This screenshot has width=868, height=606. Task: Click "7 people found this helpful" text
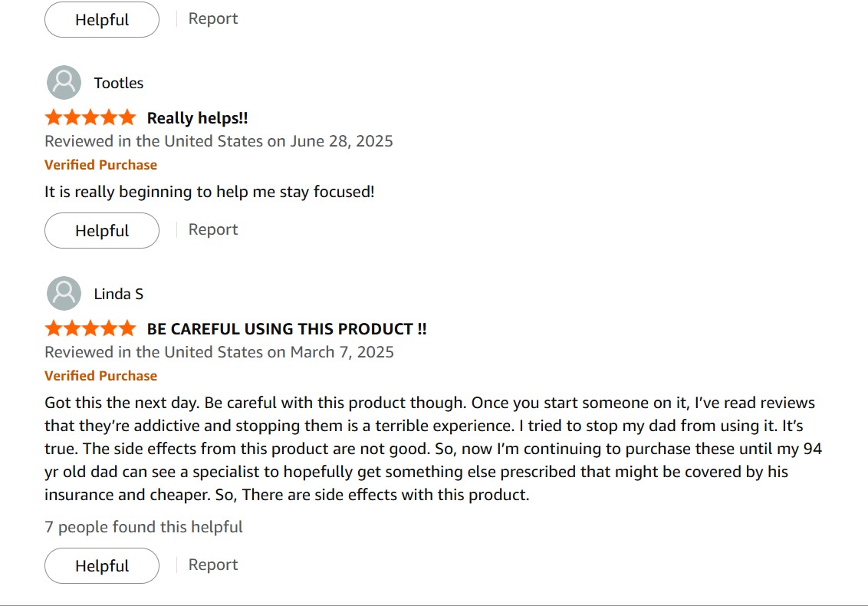pos(143,527)
